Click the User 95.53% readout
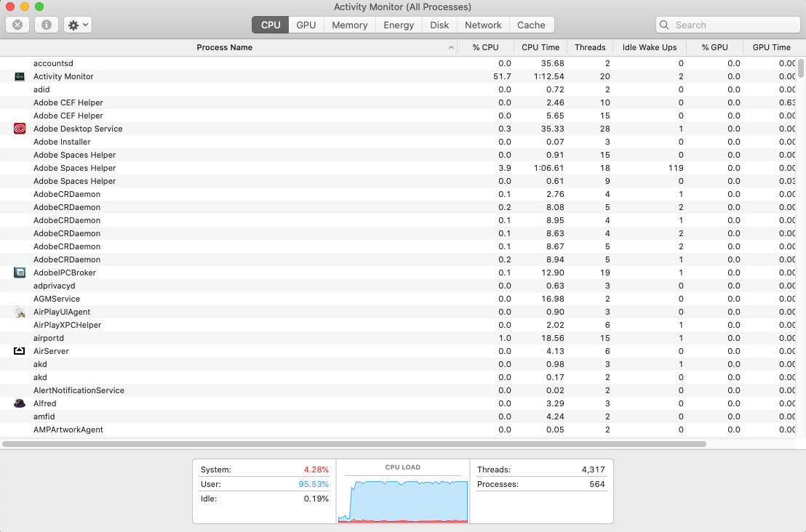 (313, 484)
